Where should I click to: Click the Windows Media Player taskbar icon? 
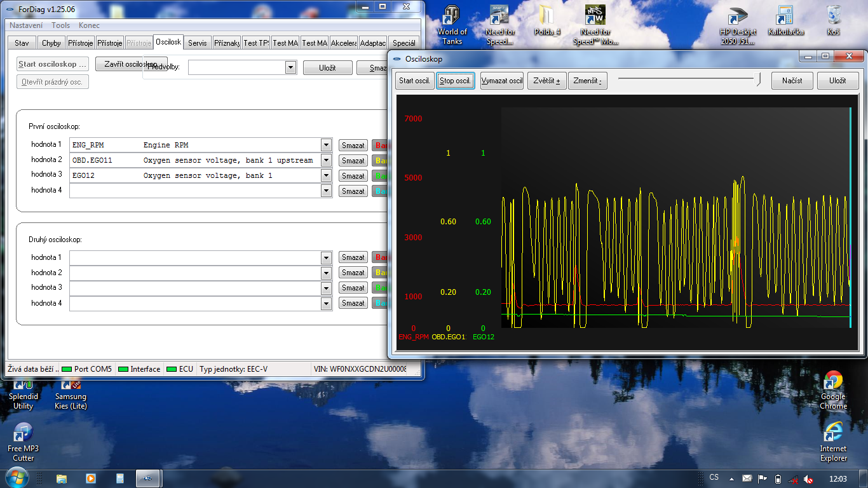click(90, 478)
